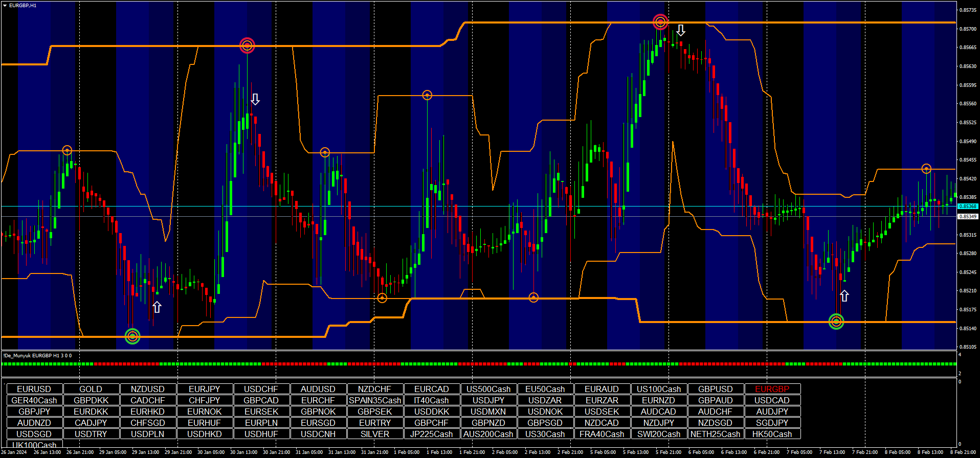Viewport: 980px width, 458px height.
Task: Click the highlighted EURGBP symbol button
Action: click(x=772, y=389)
